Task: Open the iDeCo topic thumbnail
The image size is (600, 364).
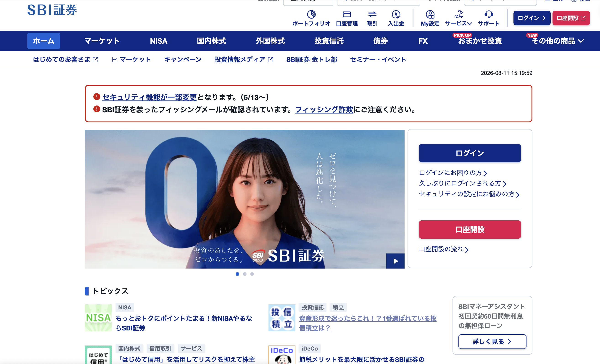Action: [x=282, y=355]
